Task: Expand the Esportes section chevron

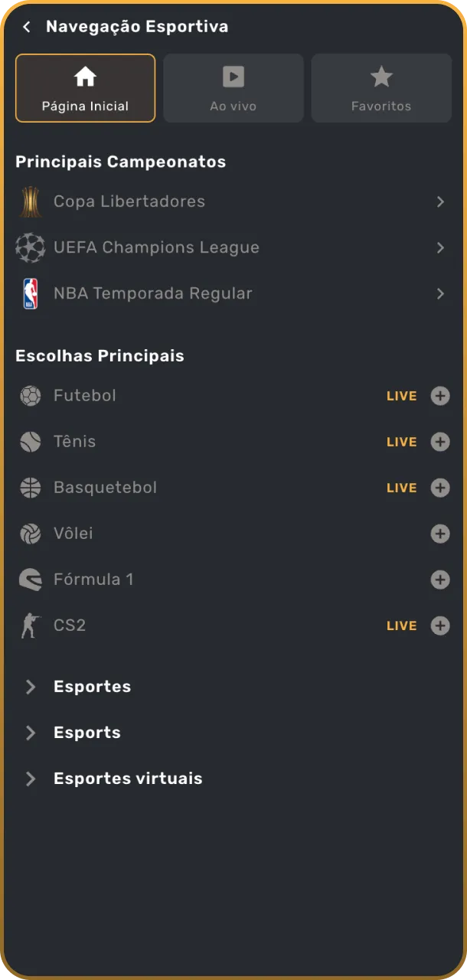Action: 31,687
